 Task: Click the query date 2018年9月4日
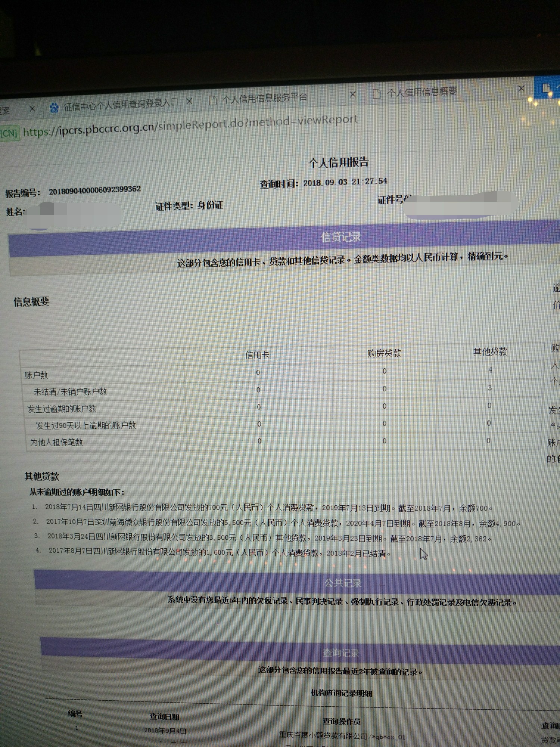click(165, 731)
